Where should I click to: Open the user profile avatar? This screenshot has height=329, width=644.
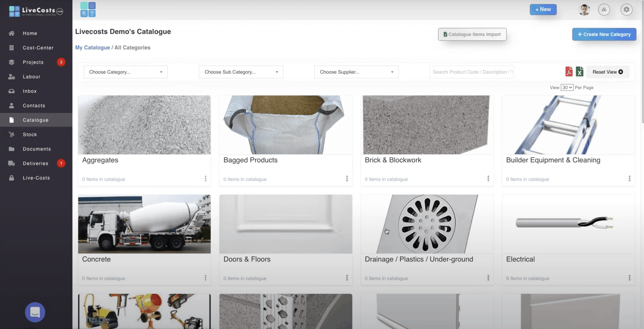pyautogui.click(x=584, y=10)
